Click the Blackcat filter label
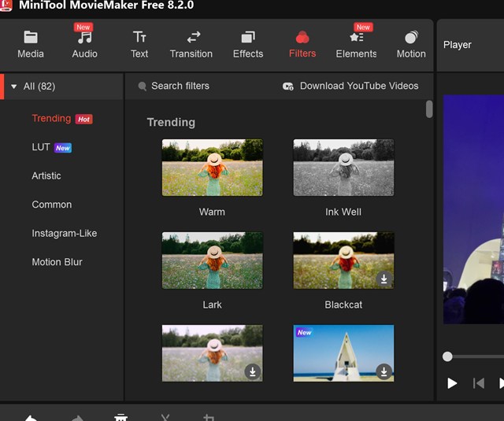 coord(343,305)
